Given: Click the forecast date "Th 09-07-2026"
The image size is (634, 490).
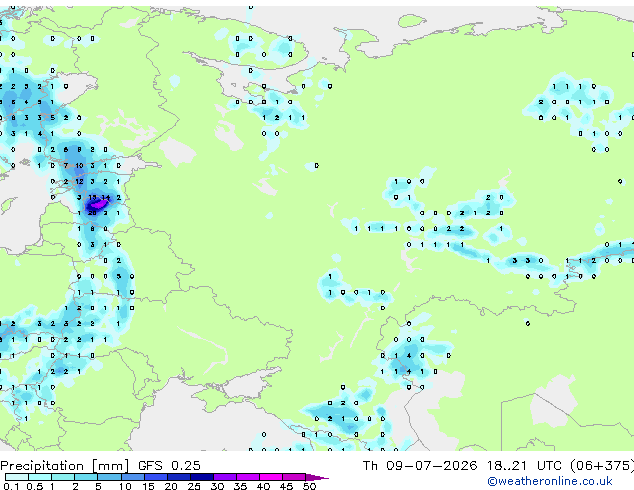Looking at the screenshot, I should point(419,465).
